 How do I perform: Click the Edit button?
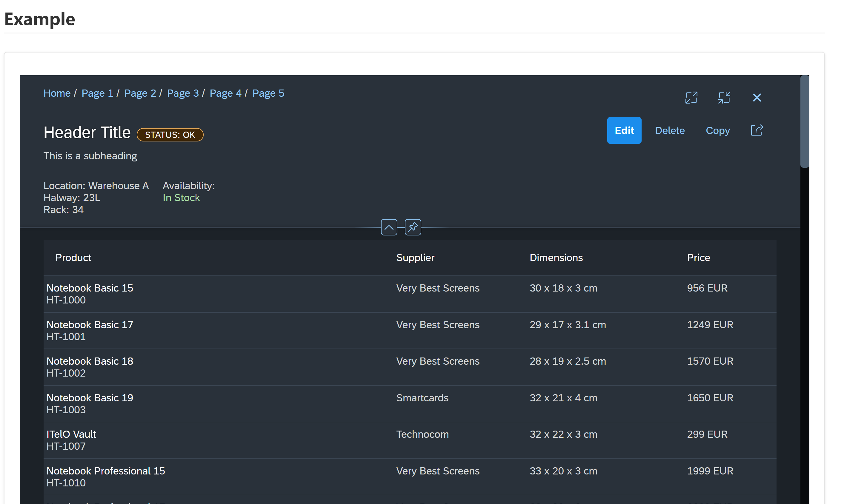624,130
